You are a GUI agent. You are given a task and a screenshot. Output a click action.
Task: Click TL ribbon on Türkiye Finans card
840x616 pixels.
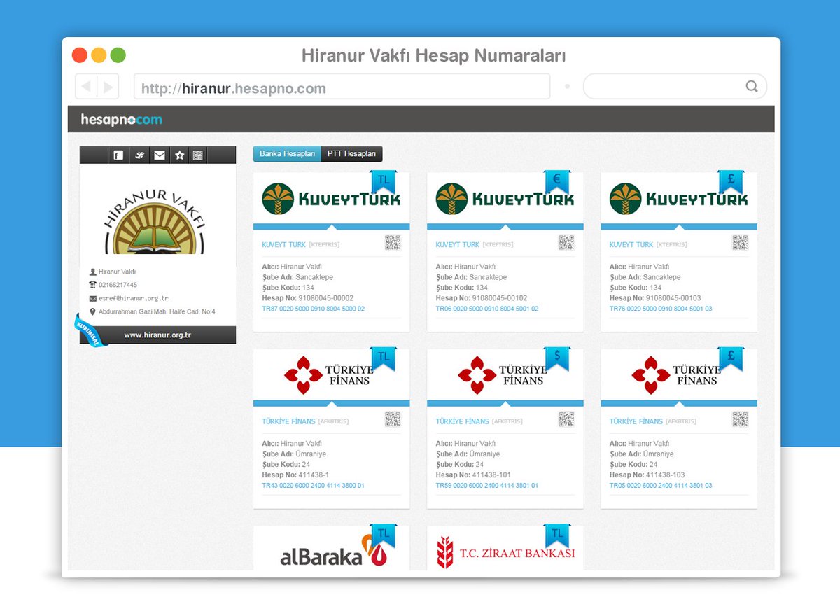tap(383, 358)
